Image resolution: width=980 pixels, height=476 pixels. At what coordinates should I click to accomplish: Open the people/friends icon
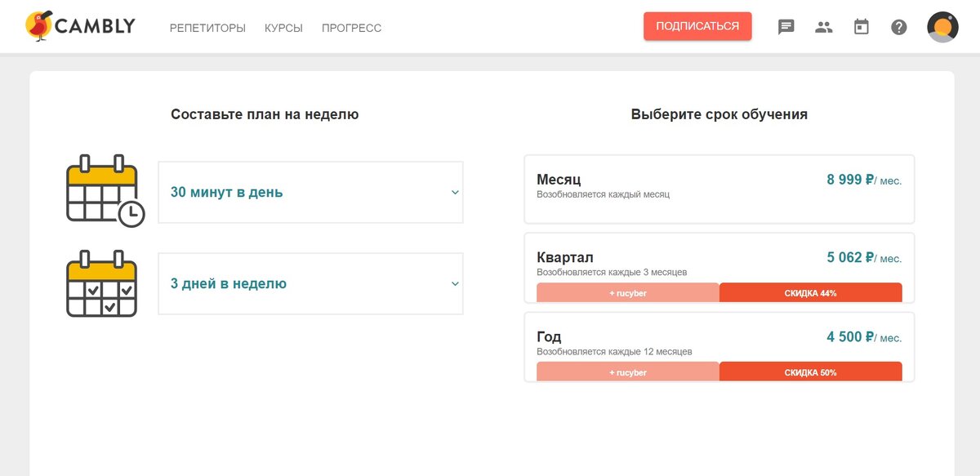824,27
